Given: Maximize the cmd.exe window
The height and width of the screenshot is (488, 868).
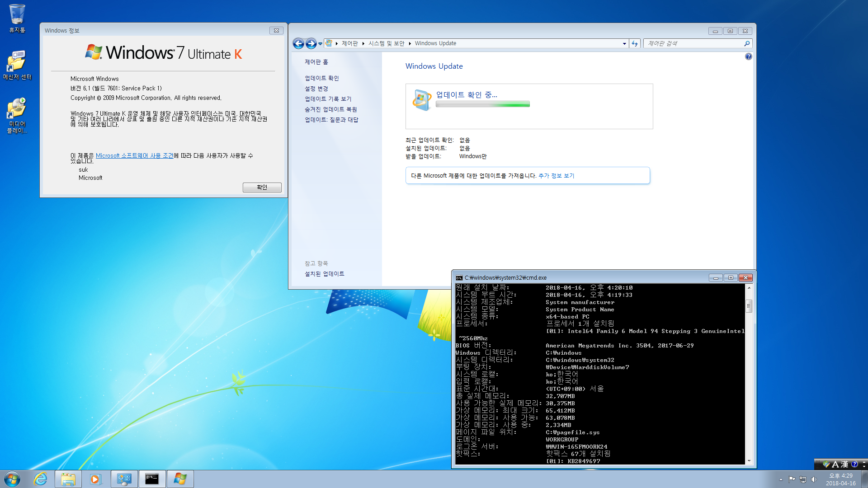Looking at the screenshot, I should click(x=731, y=278).
